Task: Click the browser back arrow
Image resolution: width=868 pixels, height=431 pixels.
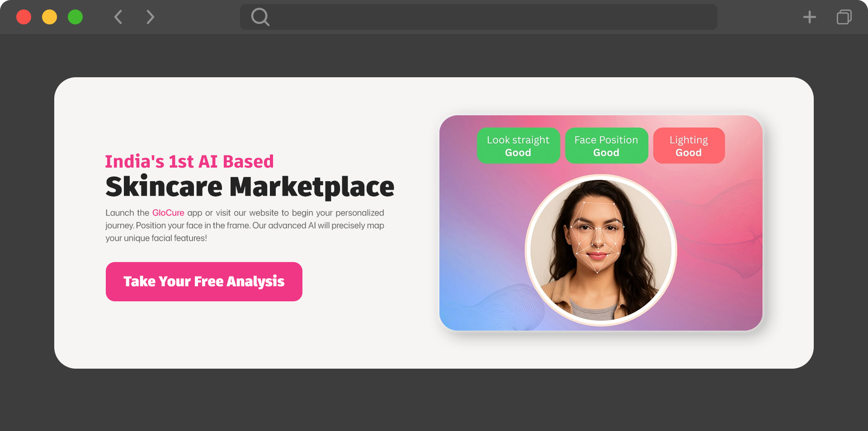Action: [118, 17]
